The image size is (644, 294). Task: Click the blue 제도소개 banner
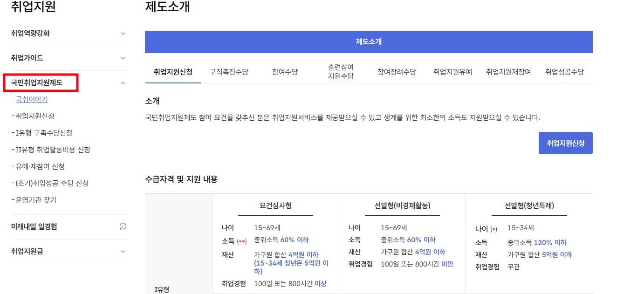pyautogui.click(x=369, y=42)
